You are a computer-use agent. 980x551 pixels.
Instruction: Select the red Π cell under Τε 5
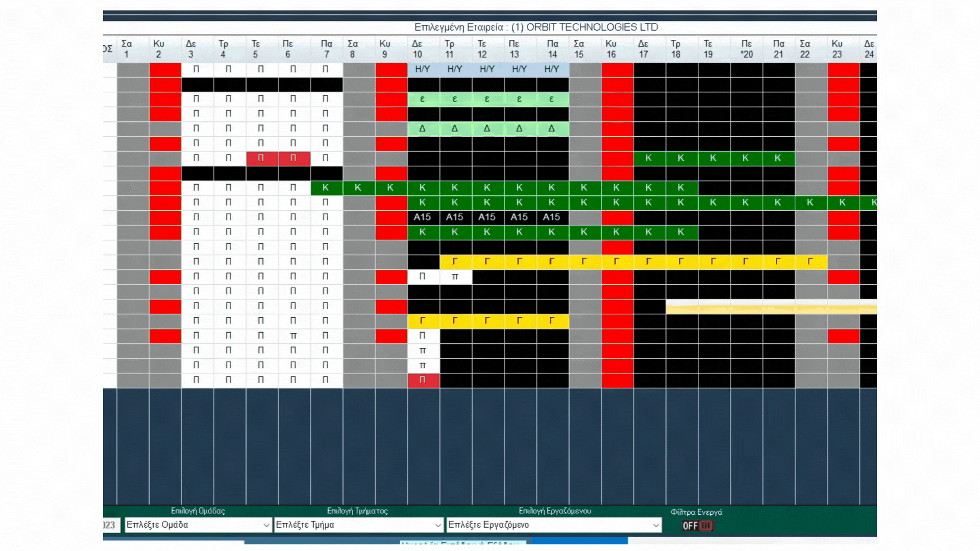click(x=261, y=158)
